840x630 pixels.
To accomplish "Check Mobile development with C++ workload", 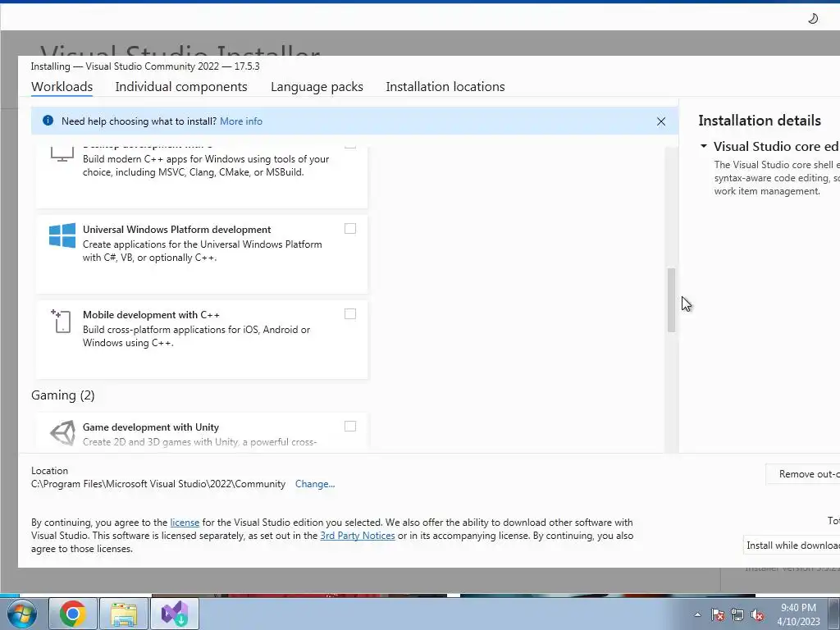I will [349, 314].
